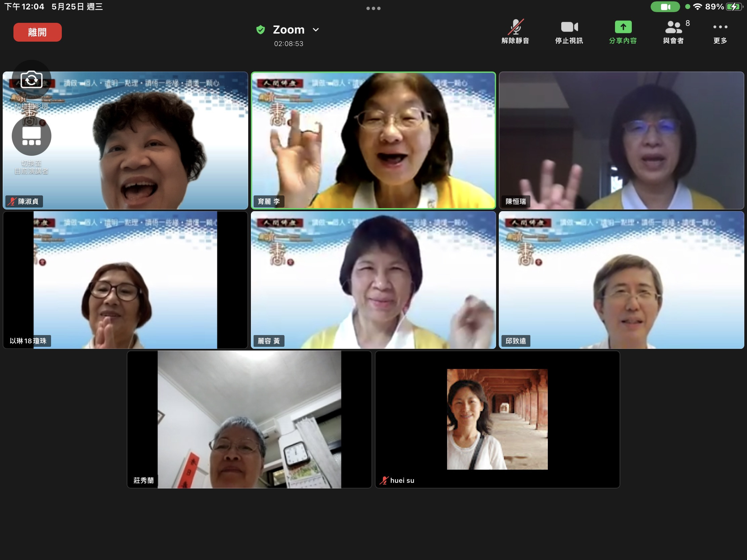Select 育麗 李's highlighted video tile
The height and width of the screenshot is (560, 747).
point(373,140)
